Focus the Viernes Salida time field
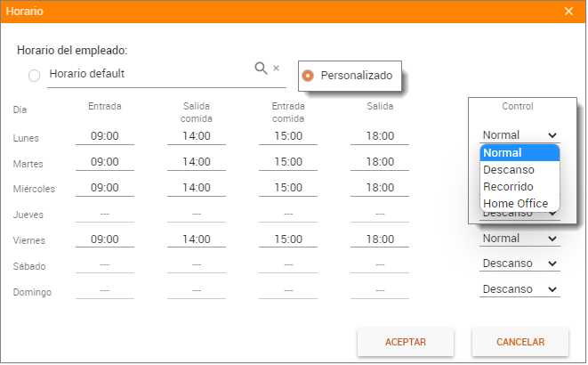 [x=380, y=239]
